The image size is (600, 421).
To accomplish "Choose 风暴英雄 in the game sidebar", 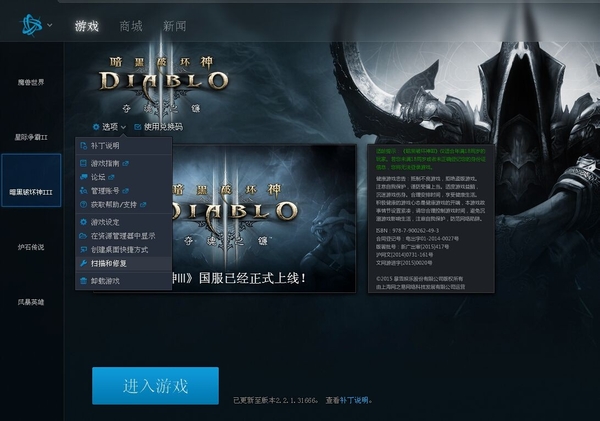I will pyautogui.click(x=31, y=302).
